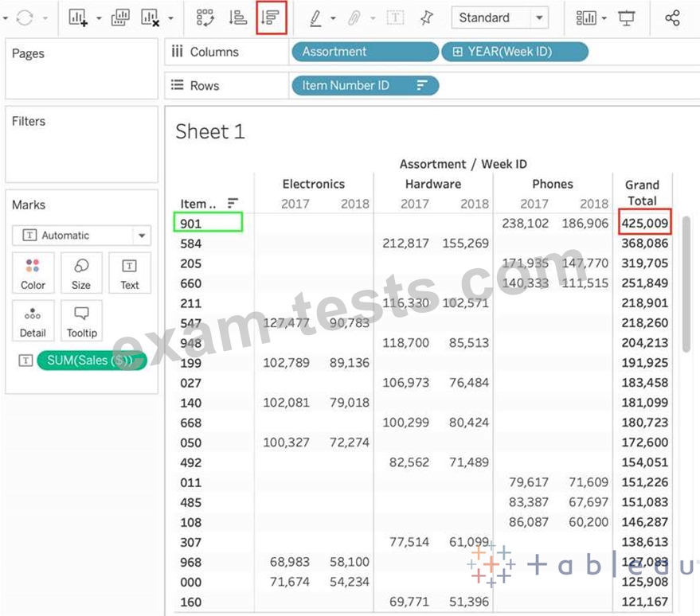Click the Clear Sheet icon
700x616 pixels.
150,18
